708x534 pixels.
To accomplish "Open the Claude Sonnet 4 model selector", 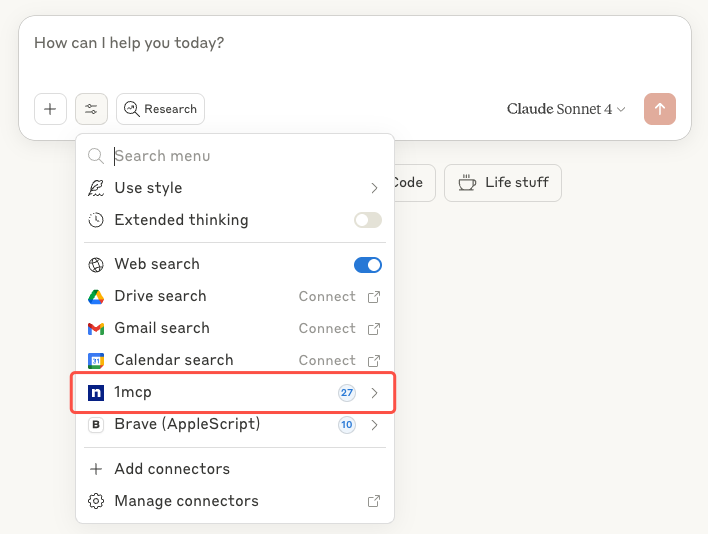I will pos(566,109).
